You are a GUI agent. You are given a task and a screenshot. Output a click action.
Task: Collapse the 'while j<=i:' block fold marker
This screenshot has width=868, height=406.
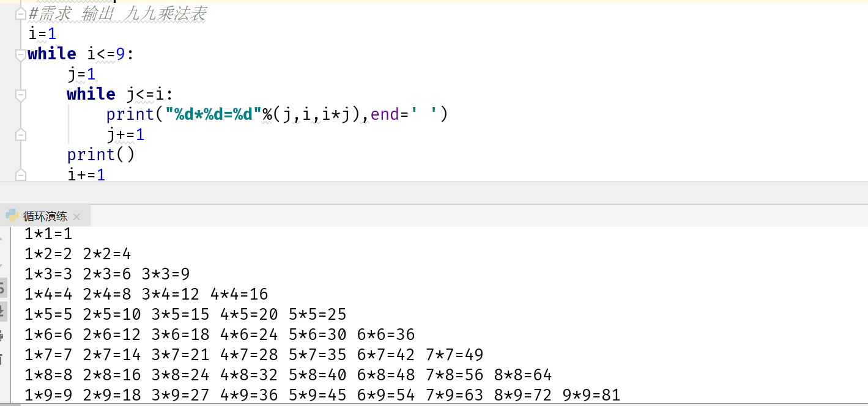pos(20,95)
